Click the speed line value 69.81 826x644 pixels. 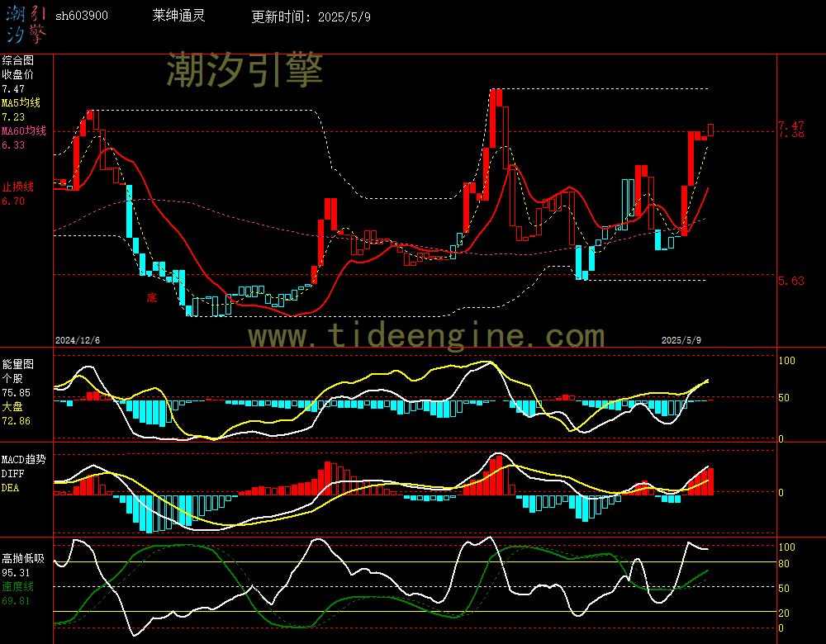[16, 601]
